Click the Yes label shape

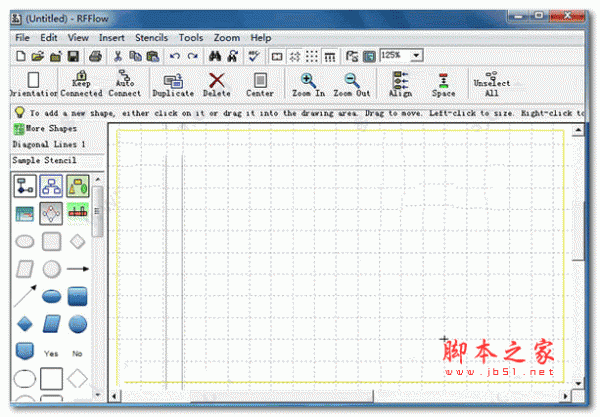point(51,354)
